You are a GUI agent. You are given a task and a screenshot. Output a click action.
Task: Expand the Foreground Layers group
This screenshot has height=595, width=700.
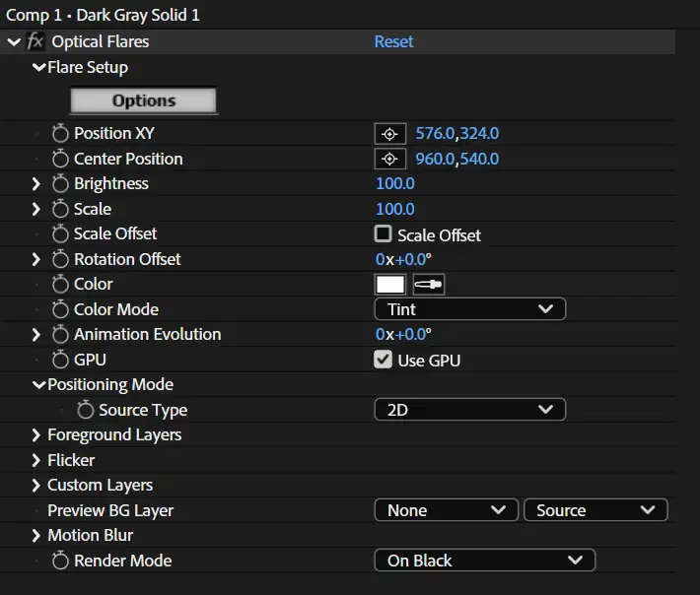pos(36,435)
